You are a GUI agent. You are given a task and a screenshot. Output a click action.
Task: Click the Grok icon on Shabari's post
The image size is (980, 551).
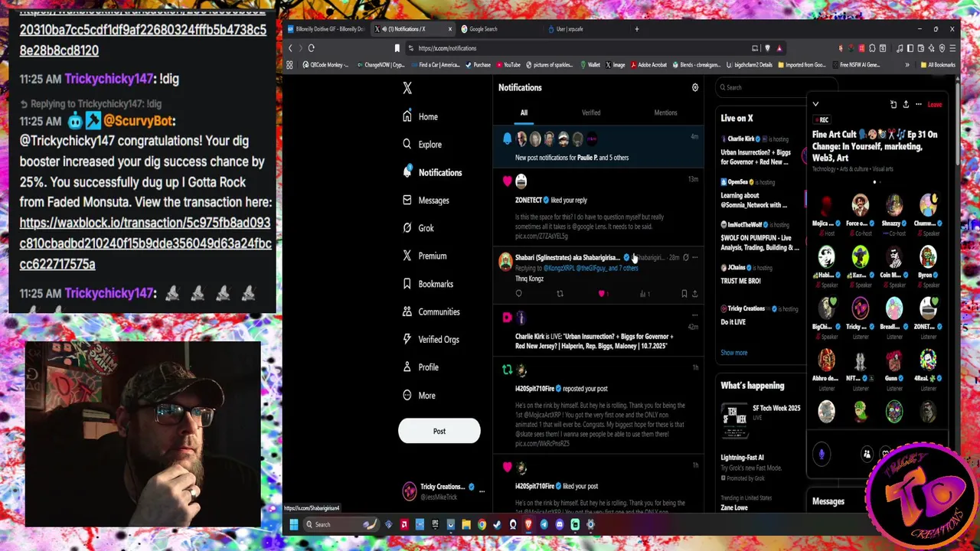pyautogui.click(x=685, y=257)
